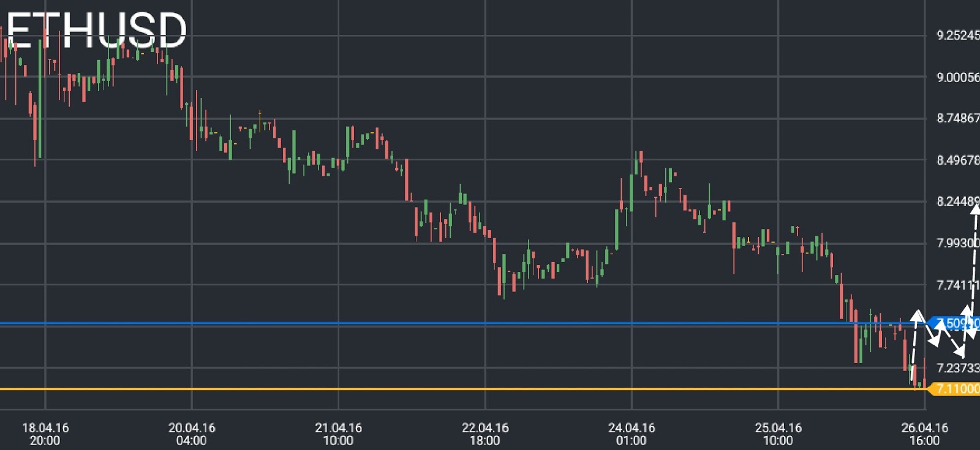This screenshot has width=980, height=450.
Task: Click the 22.04.16 18:00 time label
Action: (485, 434)
